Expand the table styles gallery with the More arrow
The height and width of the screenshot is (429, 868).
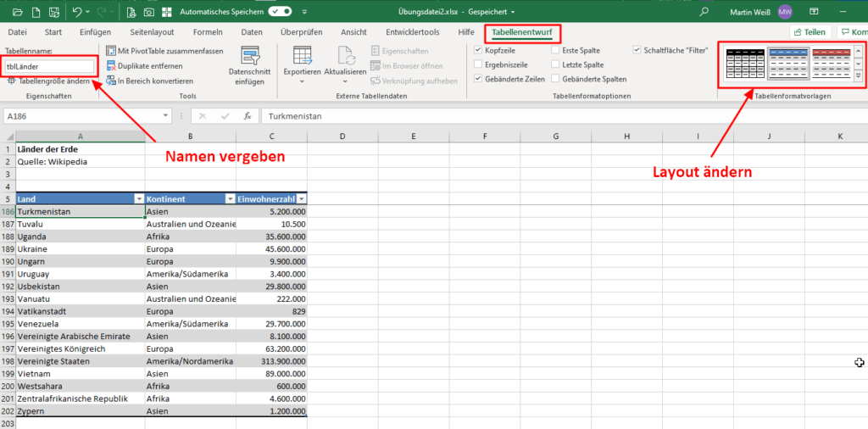(x=859, y=75)
